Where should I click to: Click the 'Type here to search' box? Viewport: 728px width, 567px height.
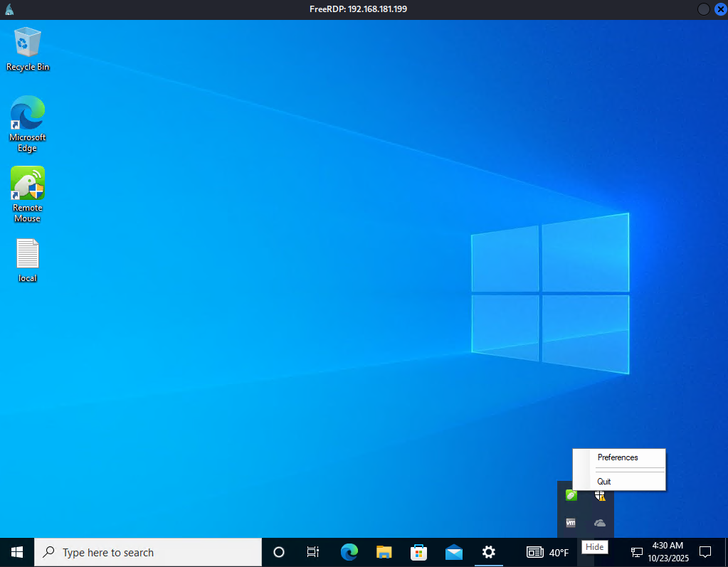(x=148, y=552)
